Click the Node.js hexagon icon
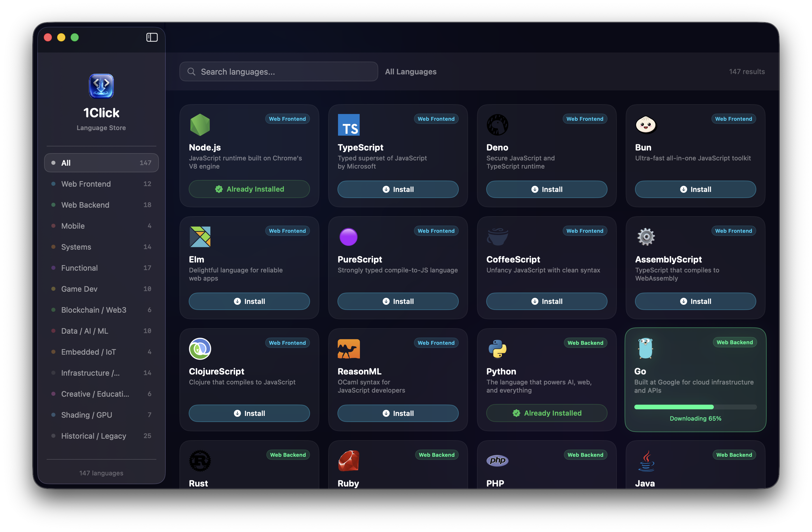Image resolution: width=812 pixels, height=532 pixels. tap(200, 125)
